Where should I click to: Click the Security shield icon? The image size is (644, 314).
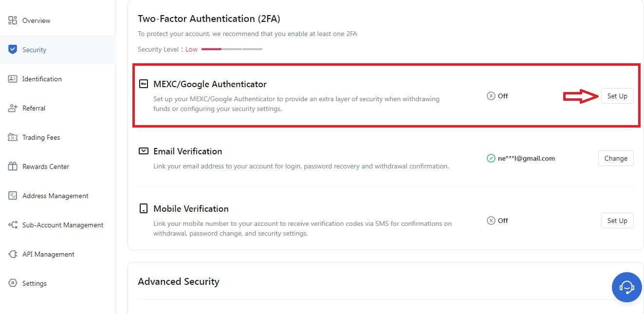13,50
